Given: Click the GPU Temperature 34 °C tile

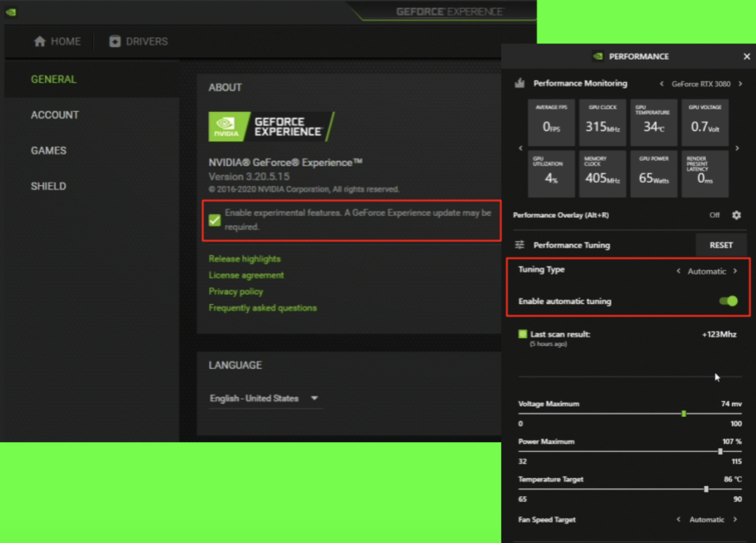Looking at the screenshot, I should tap(653, 122).
